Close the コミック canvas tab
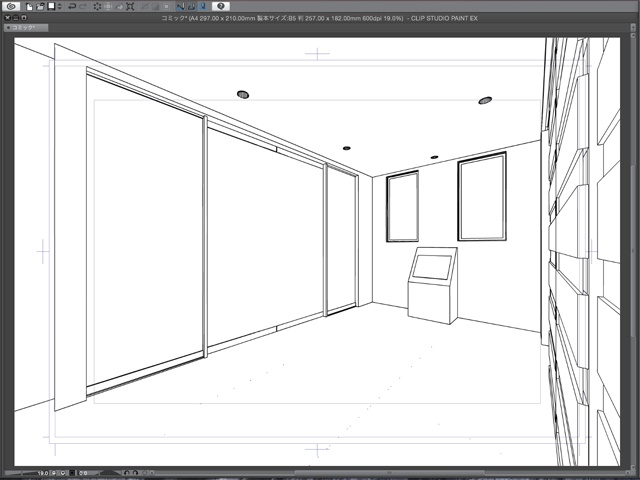Image resolution: width=640 pixels, height=480 pixels. (x=8, y=28)
